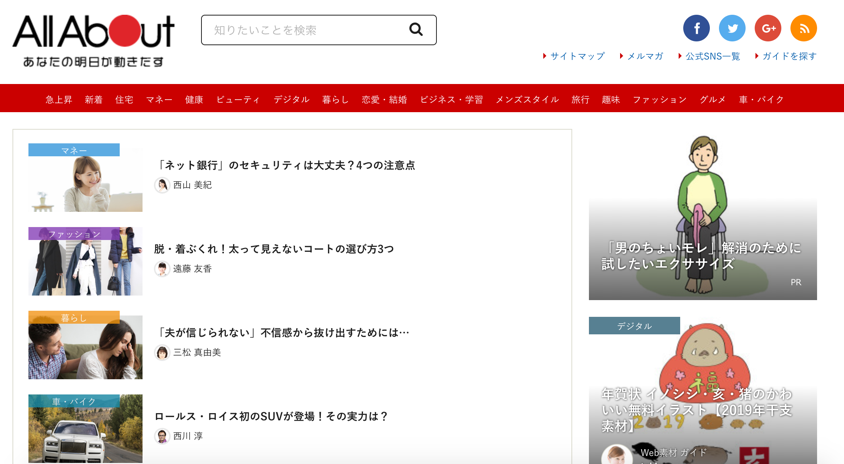Select ガイドを探す link
Image resolution: width=844 pixels, height=464 pixels.
(x=789, y=56)
